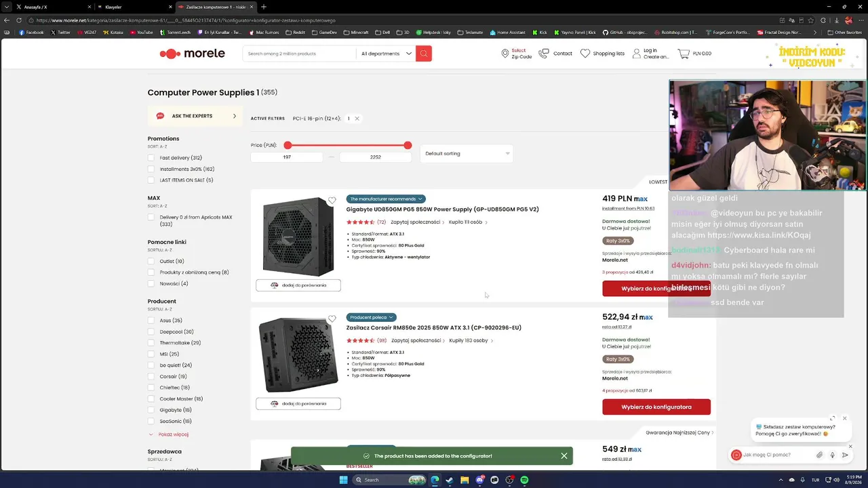The image size is (868, 488).
Task: Enable the Outlet filter checkbox
Action: tap(151, 261)
